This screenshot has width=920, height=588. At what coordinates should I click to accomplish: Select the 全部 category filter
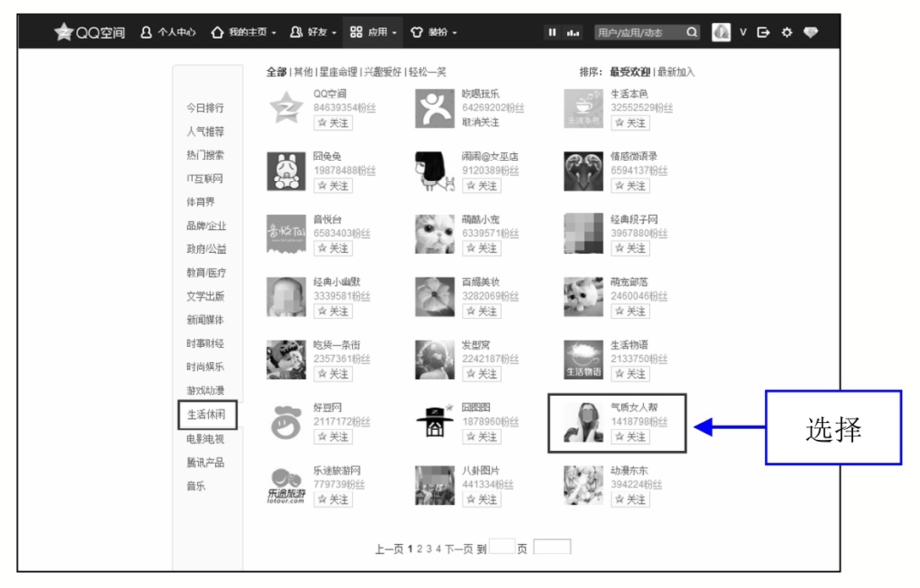tap(277, 72)
